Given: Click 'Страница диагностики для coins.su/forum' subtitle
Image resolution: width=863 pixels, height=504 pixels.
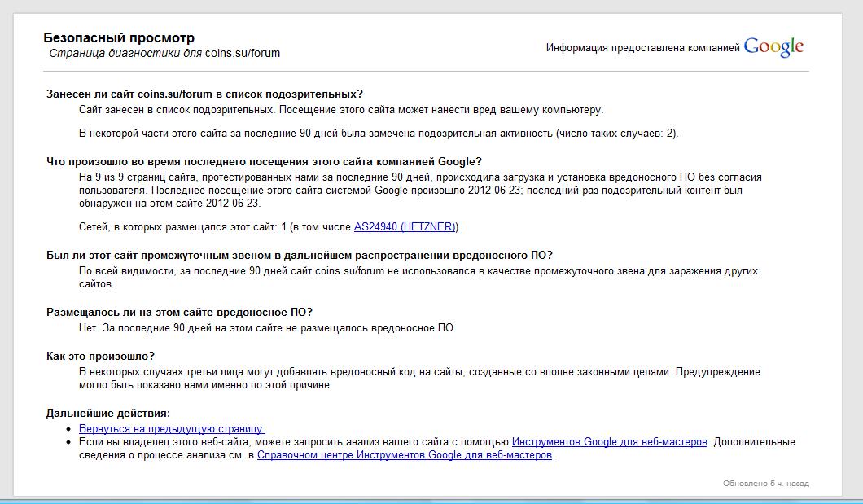Looking at the screenshot, I should (x=164, y=54).
